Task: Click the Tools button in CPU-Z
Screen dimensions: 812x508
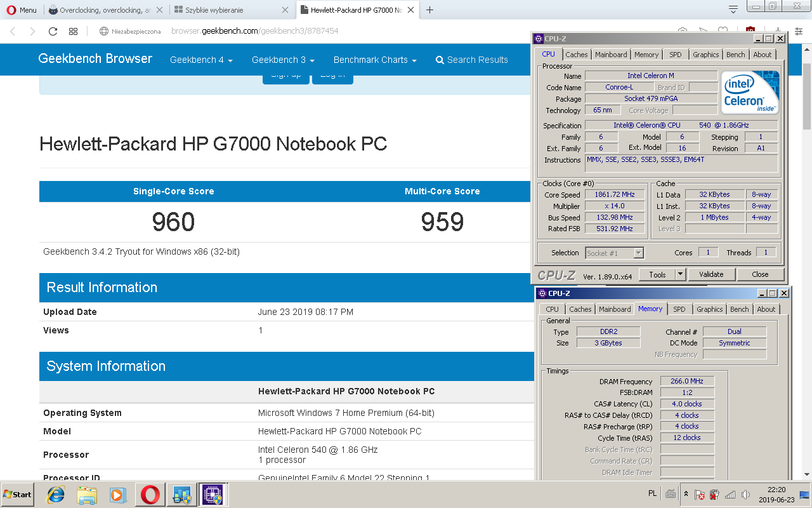Action: (657, 274)
